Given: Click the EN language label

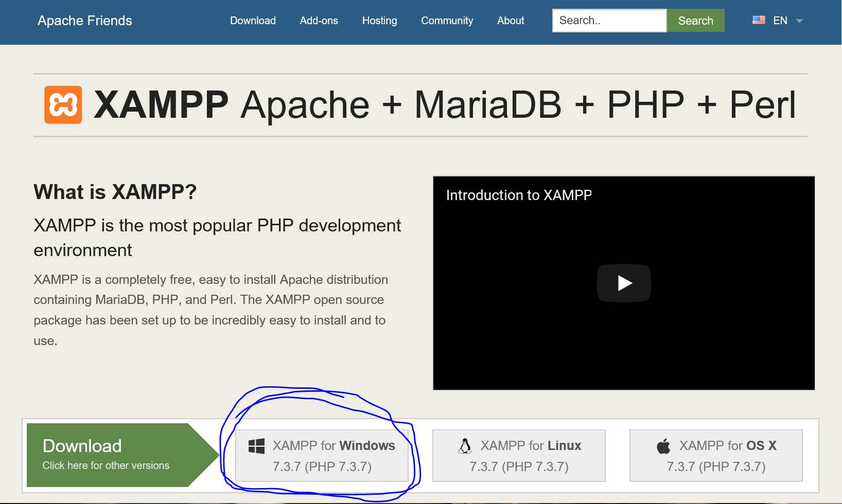Looking at the screenshot, I should pyautogui.click(x=780, y=21).
